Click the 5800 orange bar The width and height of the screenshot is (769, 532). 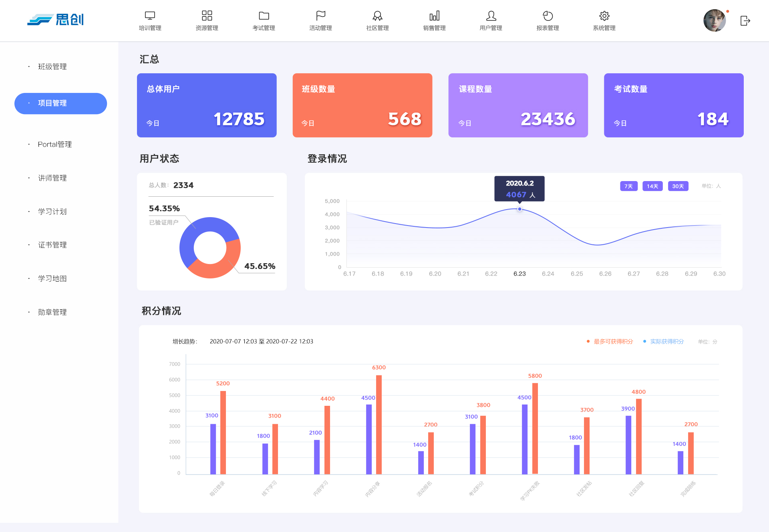(535, 428)
